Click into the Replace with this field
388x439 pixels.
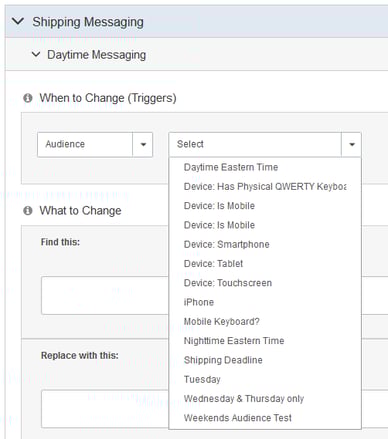point(105,409)
